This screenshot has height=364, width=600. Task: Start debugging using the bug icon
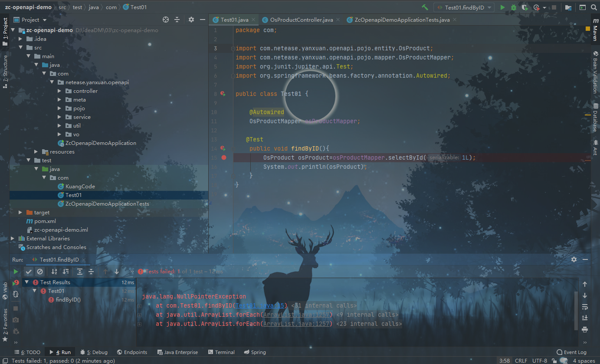[x=513, y=7]
